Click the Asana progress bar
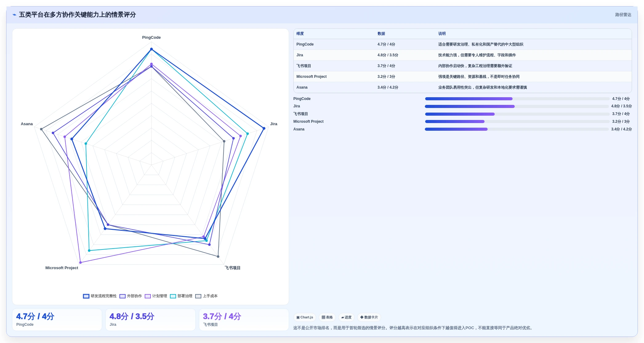 tap(517, 129)
